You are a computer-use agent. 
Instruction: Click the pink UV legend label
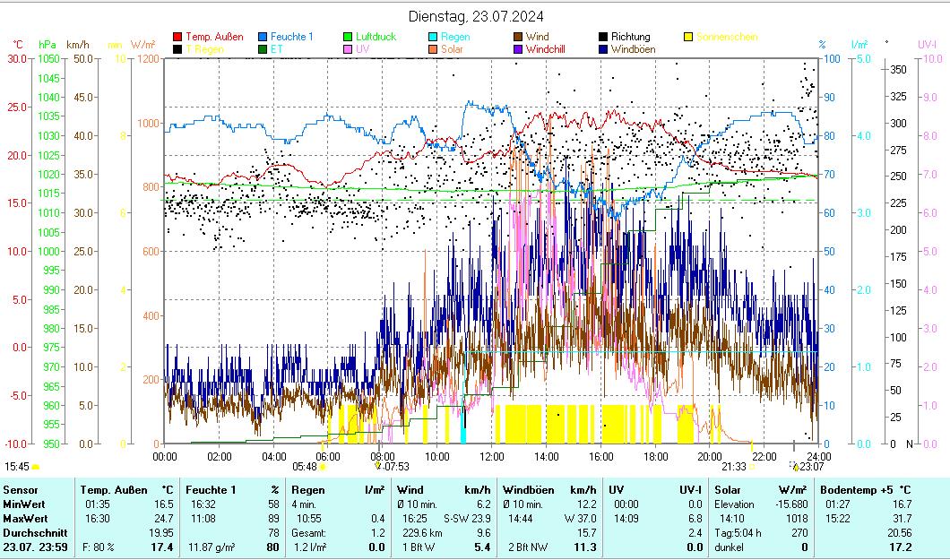(x=362, y=49)
